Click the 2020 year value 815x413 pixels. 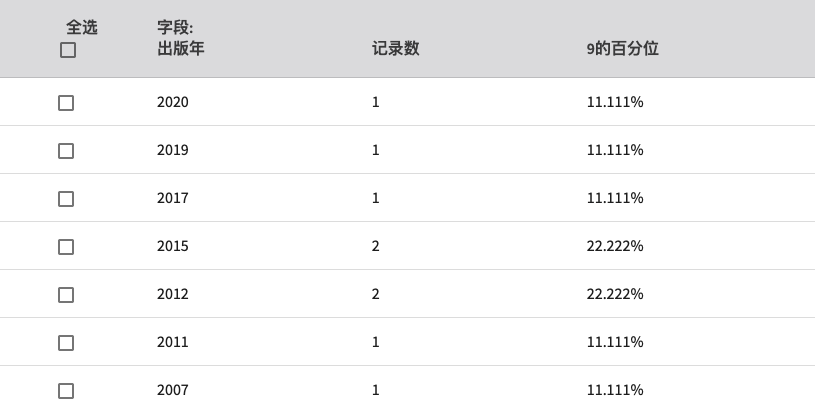(x=173, y=102)
